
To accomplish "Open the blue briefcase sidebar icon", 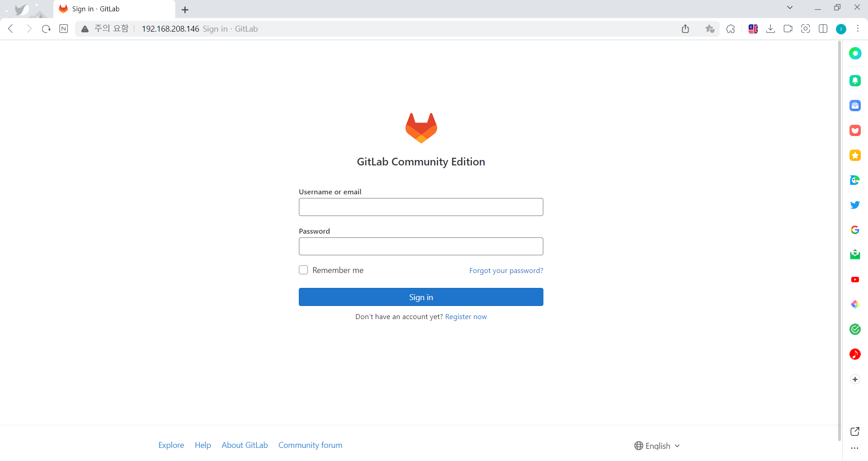I will coord(855,106).
